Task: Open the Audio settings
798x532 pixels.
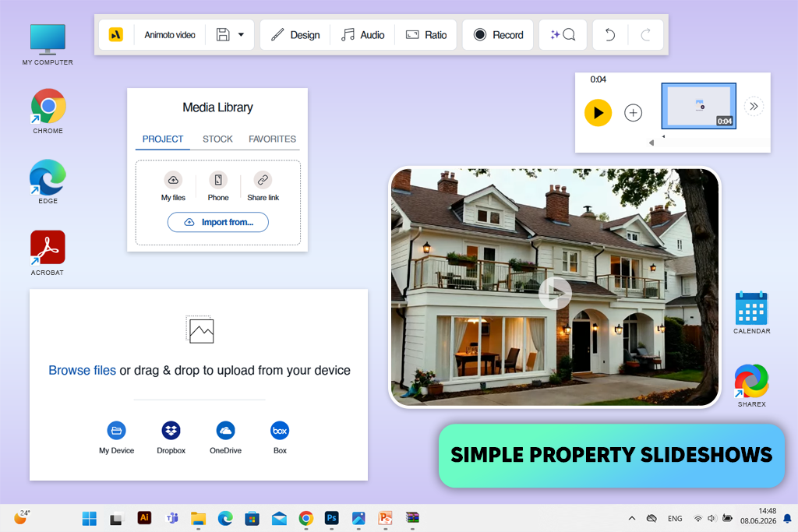Action: [x=362, y=34]
